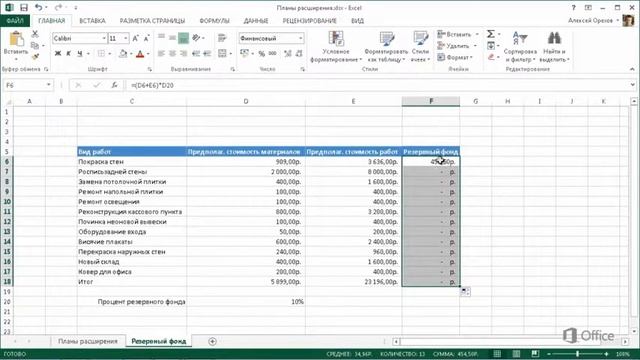Click the Clear eraser icon
This screenshot has height=360, width=640.
(x=491, y=57)
